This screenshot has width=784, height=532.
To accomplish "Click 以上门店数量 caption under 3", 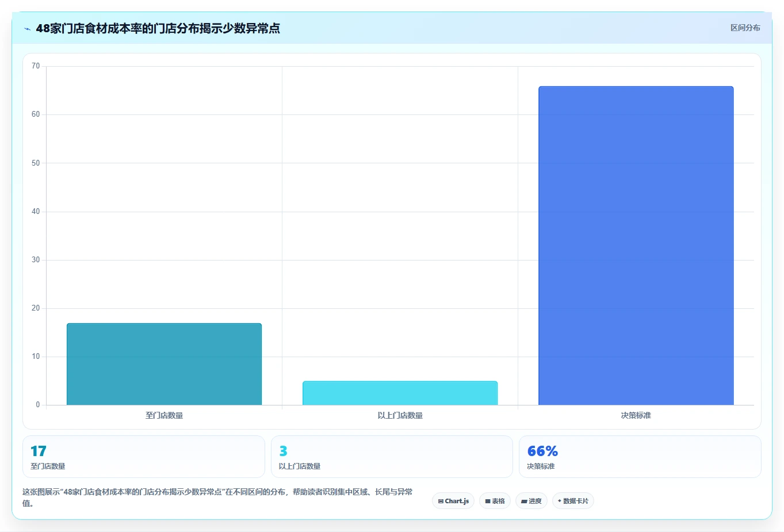I will [x=300, y=466].
